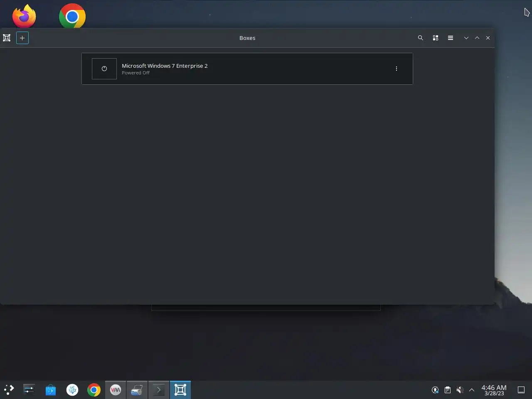Viewport: 532px width, 399px height.
Task: Click the power thumbnail of Windows 7 box
Action: point(104,69)
